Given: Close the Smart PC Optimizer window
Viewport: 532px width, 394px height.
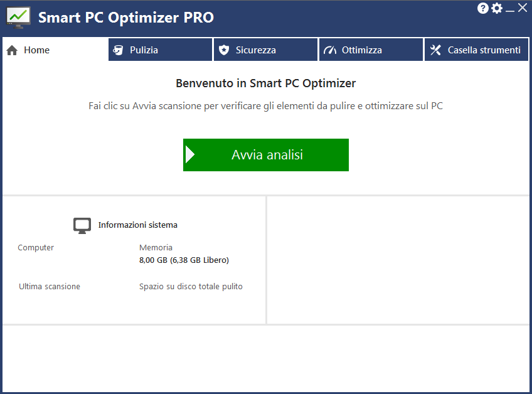Looking at the screenshot, I should 523,8.
